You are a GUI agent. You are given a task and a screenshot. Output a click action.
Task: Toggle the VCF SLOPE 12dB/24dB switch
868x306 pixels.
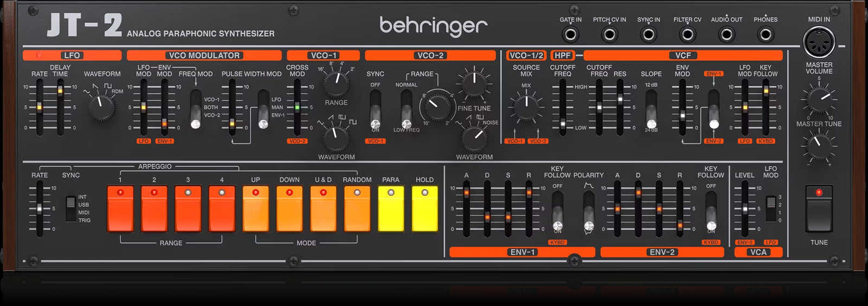point(651,109)
